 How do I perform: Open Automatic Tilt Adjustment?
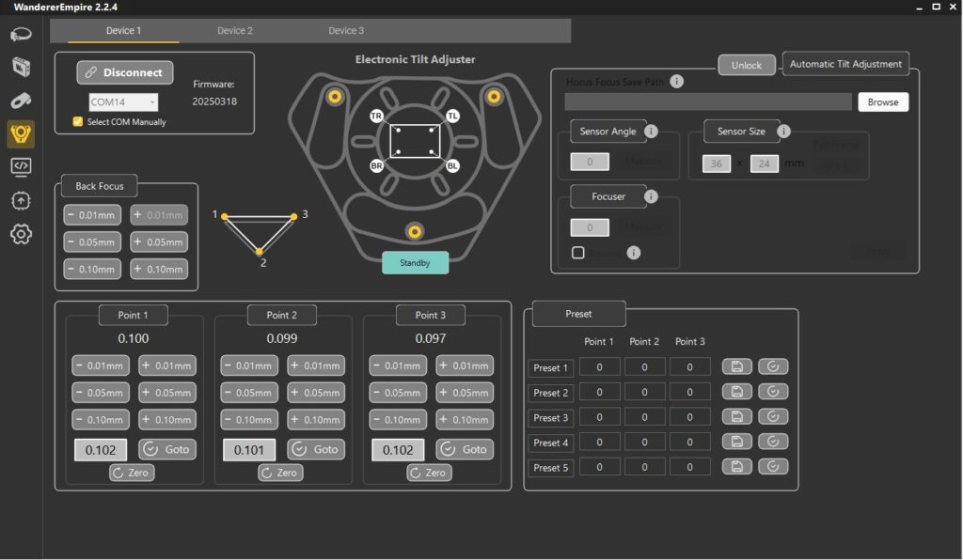tap(845, 64)
